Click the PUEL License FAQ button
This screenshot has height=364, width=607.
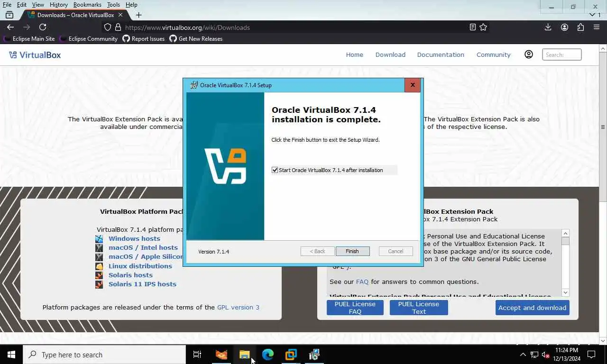tap(355, 308)
